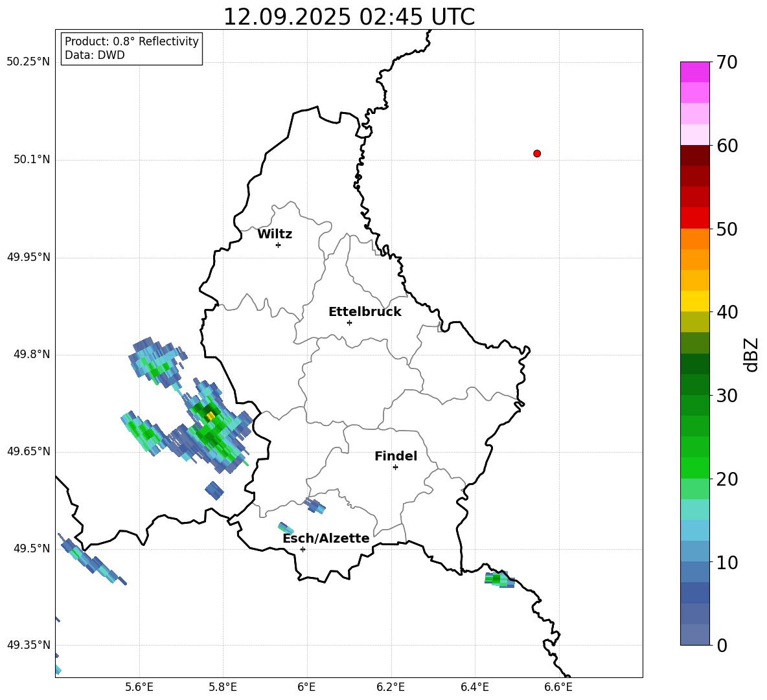Click the small blue echo below 49.65°N
This screenshot has width=767, height=700.
(214, 490)
